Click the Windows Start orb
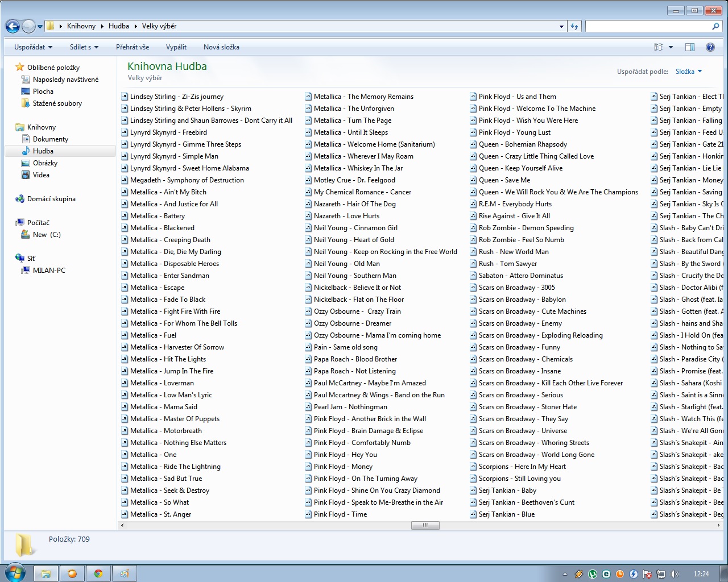The width and height of the screenshot is (728, 582). coord(15,573)
